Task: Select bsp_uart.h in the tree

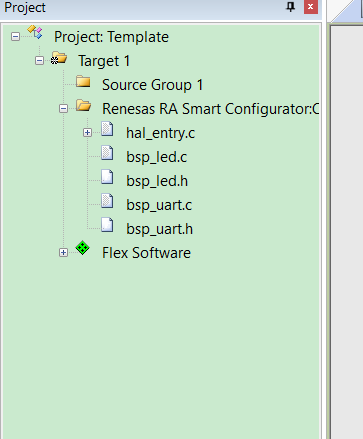Action: [x=160, y=229]
